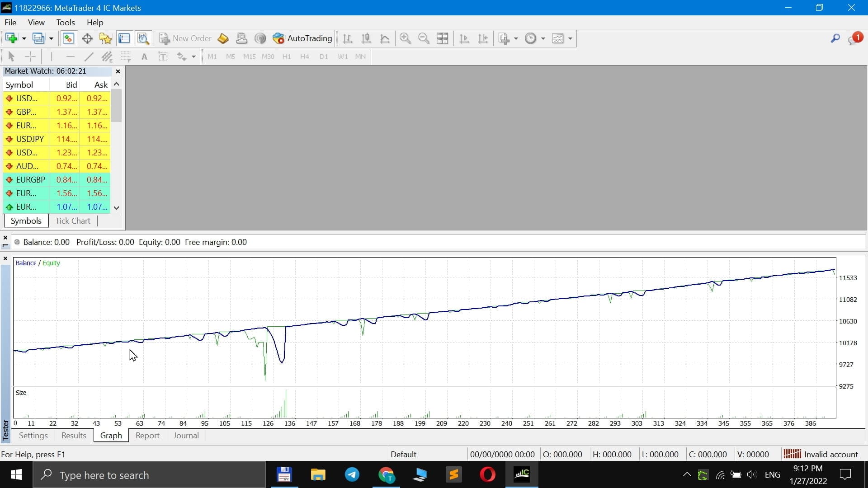The height and width of the screenshot is (488, 868).
Task: Open the Tools menu
Action: pos(66,22)
